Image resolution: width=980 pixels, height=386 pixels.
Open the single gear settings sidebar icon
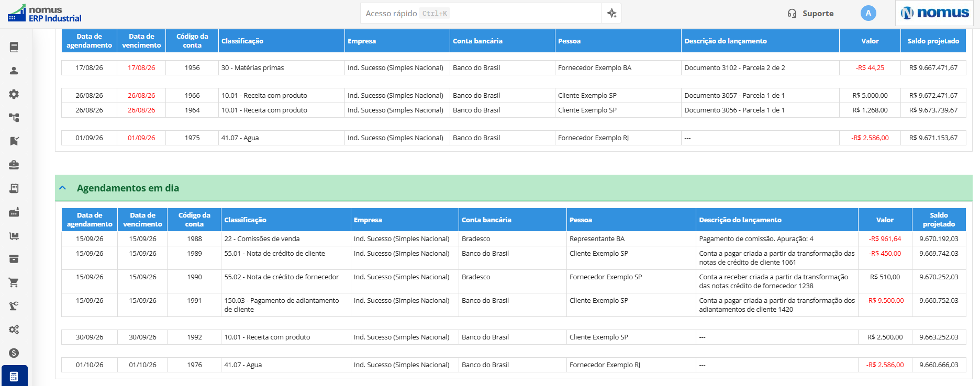pyautogui.click(x=14, y=94)
